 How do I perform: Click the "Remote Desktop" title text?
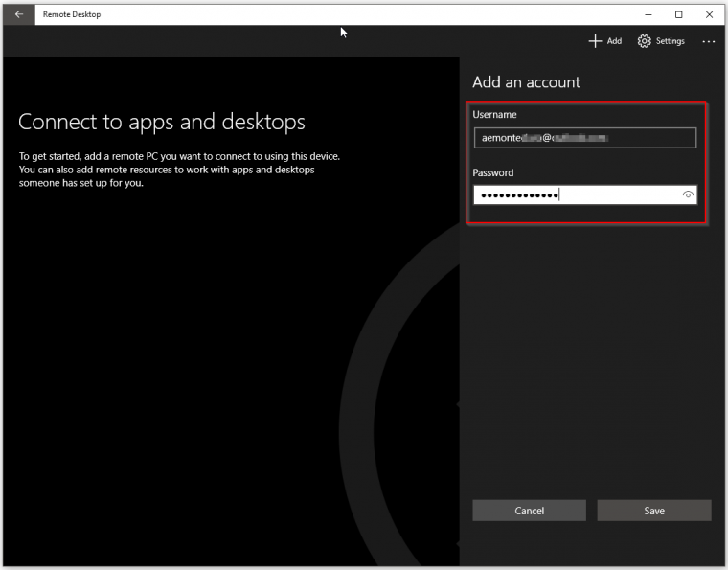coord(72,14)
